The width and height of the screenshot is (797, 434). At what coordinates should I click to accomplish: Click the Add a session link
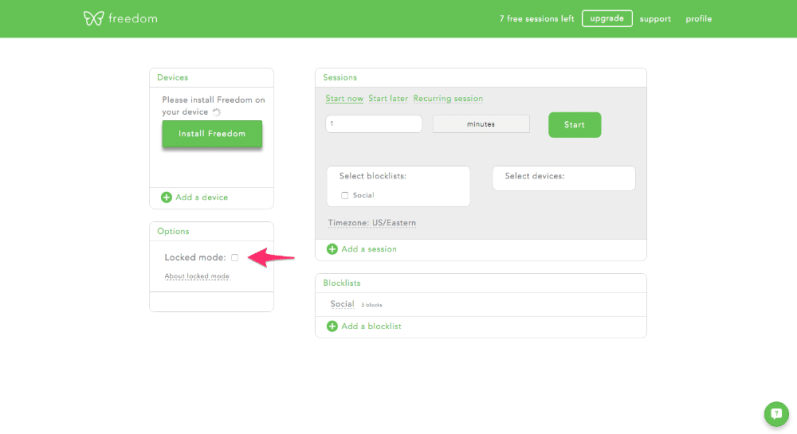[369, 249]
